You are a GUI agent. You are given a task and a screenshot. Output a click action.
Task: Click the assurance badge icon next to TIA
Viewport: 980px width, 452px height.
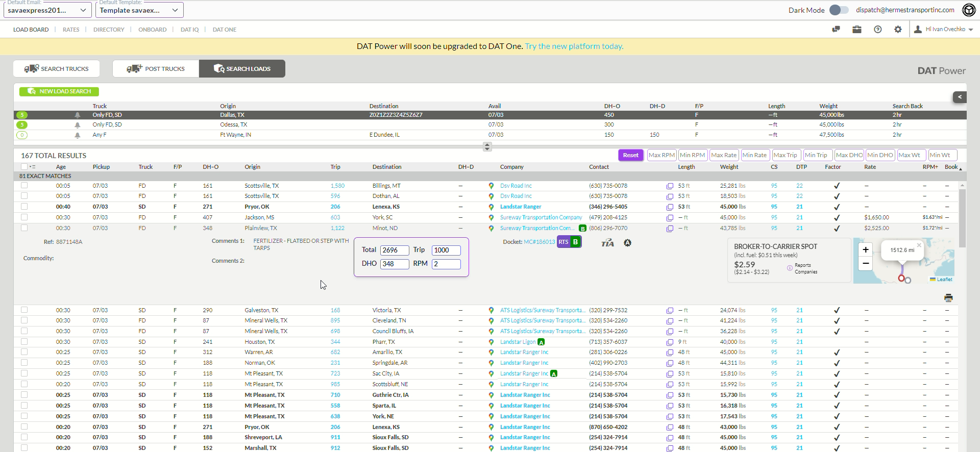[x=627, y=243]
